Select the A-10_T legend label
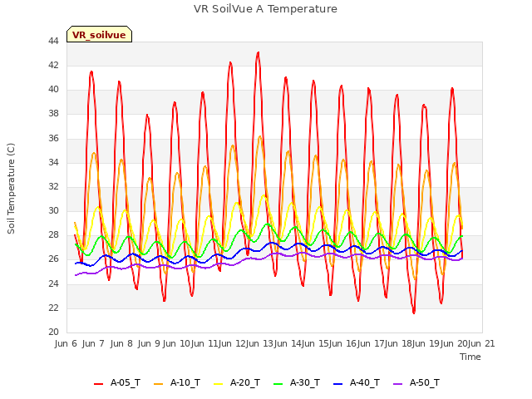 185,382
